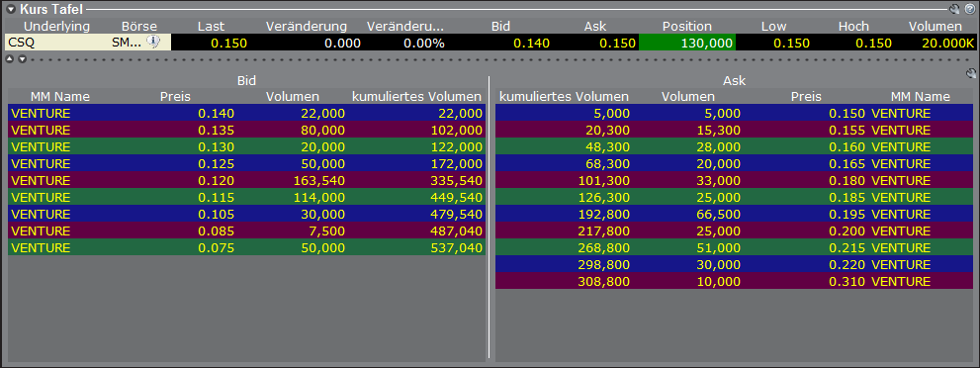980x368 pixels.
Task: Open Kurs Tafel panel wrench settings
Action: (x=953, y=9)
